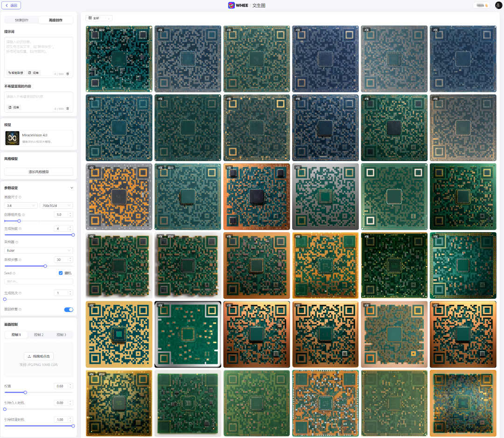
Task: Clear prompt with trash icon
Action: 68,74
